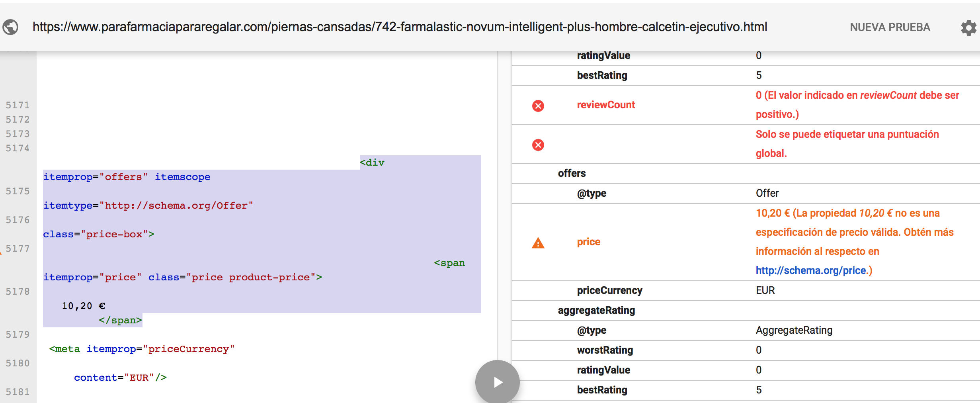Open the http://schema.org/price link
The image size is (980, 403).
click(811, 270)
